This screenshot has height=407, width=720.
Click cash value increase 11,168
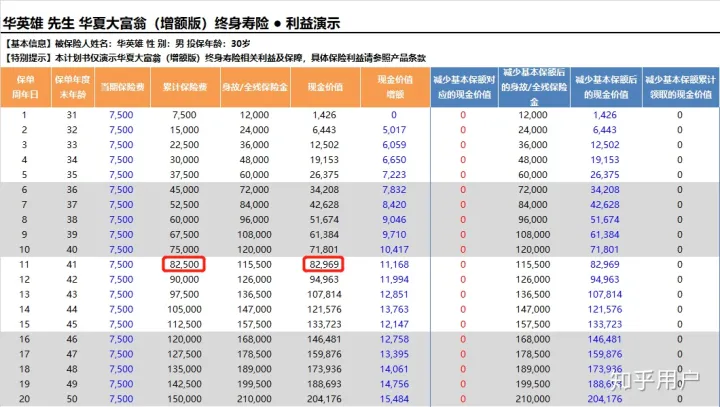(x=394, y=265)
